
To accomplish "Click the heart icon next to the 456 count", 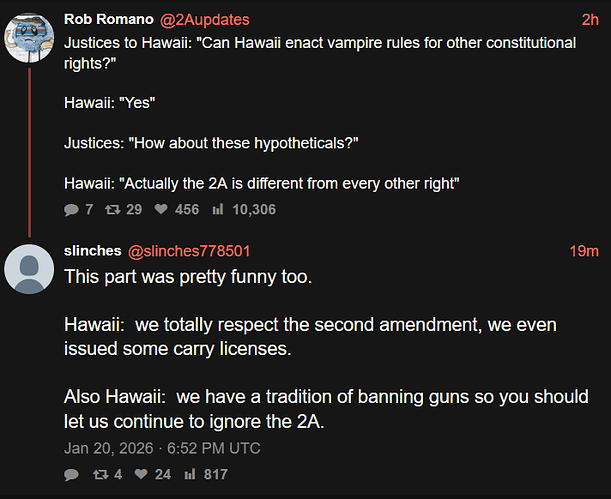I will coord(161,210).
